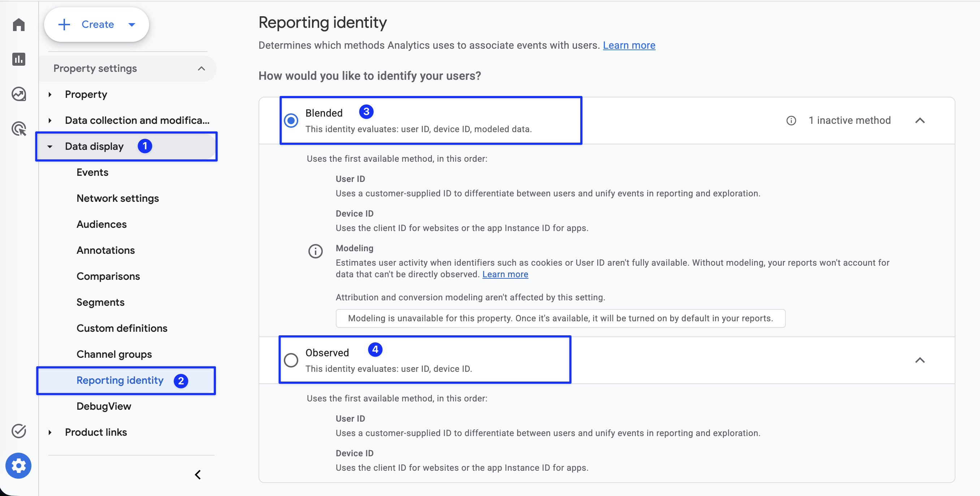Open the Reports bar chart icon

[x=19, y=59]
